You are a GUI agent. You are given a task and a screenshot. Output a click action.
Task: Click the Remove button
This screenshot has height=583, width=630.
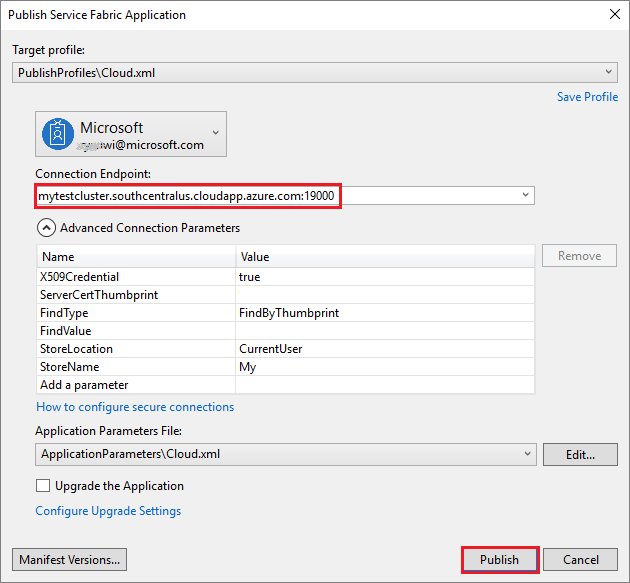tap(579, 256)
